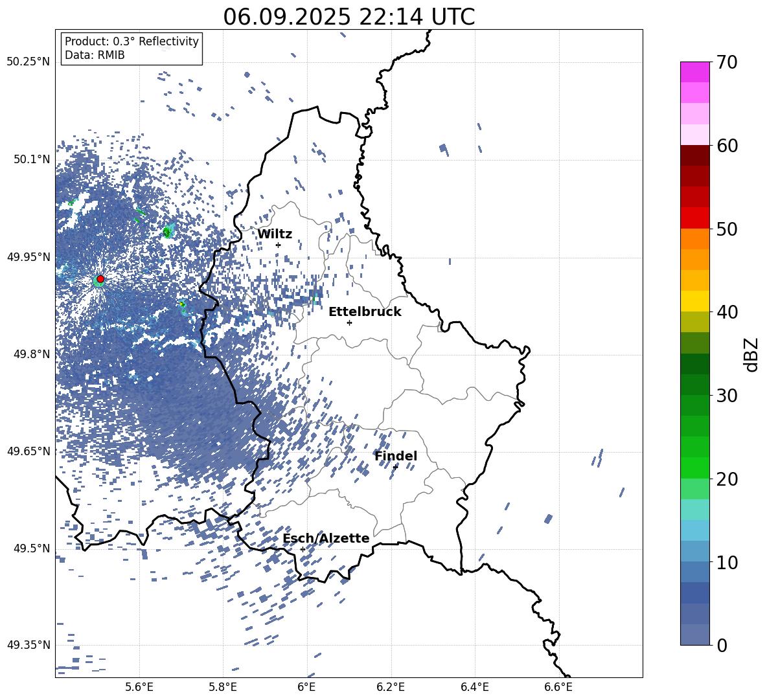
Task: Click the red radar site marker dot
Action: click(100, 279)
